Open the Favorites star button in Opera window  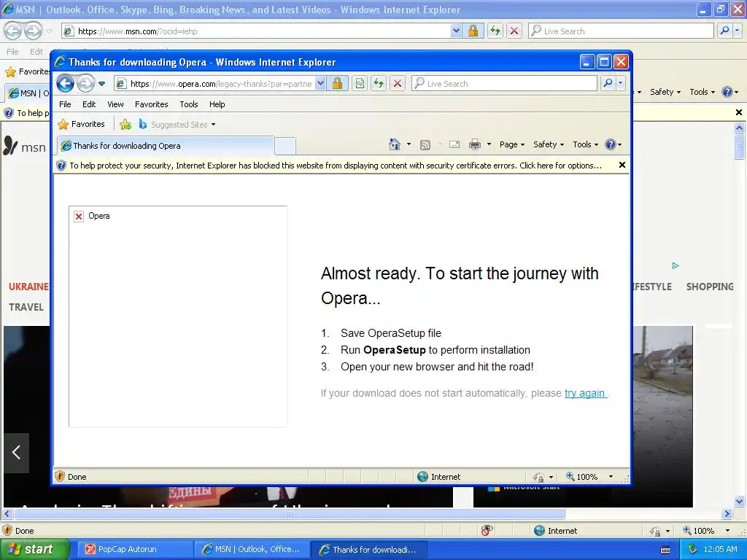pos(81,124)
